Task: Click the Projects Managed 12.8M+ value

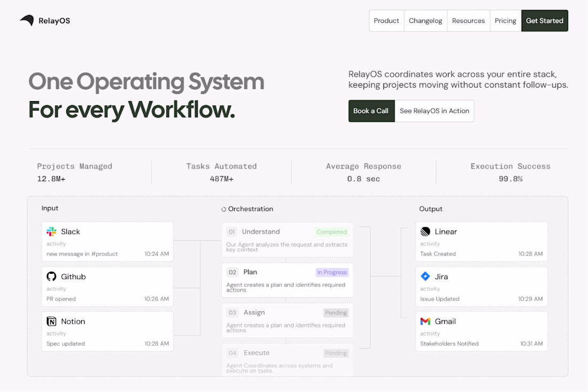Action: point(51,179)
